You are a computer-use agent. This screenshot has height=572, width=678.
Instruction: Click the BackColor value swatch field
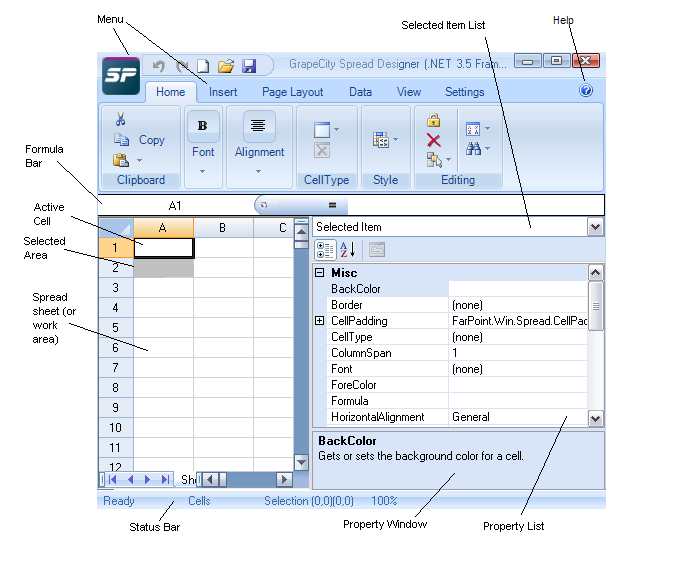[518, 289]
